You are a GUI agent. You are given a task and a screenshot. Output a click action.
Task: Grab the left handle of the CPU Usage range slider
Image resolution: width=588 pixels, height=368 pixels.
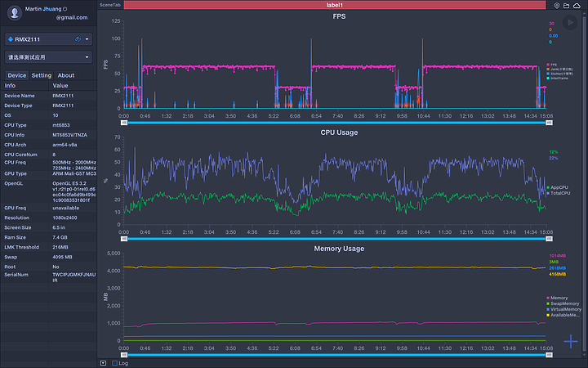[x=124, y=239]
